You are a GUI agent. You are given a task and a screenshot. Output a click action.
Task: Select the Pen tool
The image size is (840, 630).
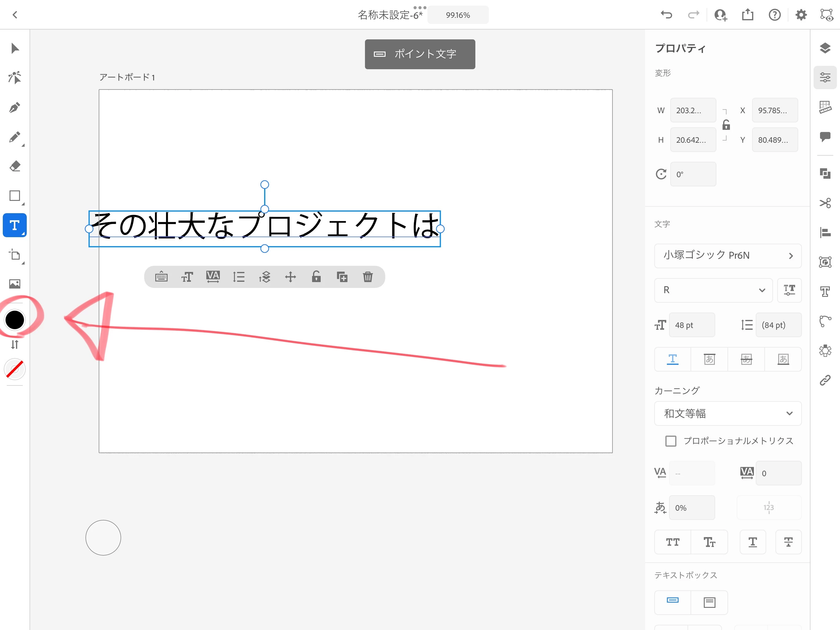pyautogui.click(x=14, y=108)
